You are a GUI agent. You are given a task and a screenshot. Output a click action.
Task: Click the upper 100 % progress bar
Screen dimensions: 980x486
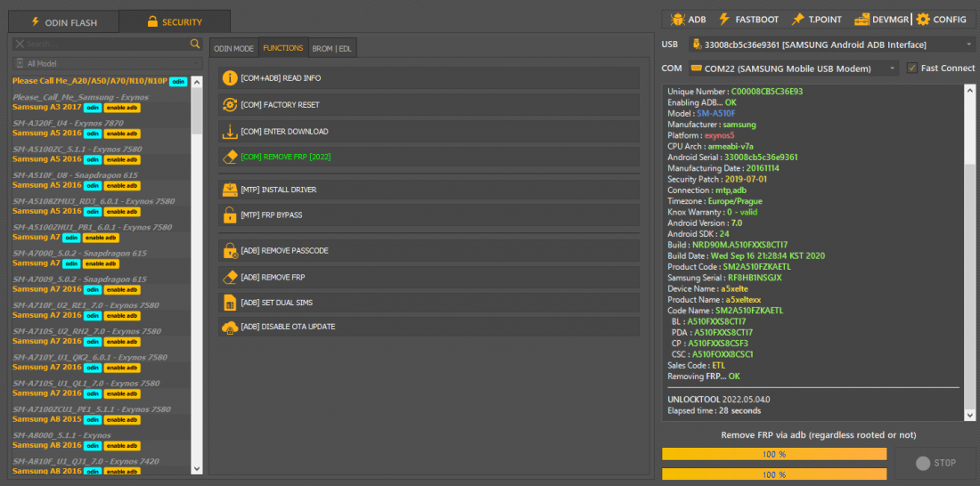773,454
